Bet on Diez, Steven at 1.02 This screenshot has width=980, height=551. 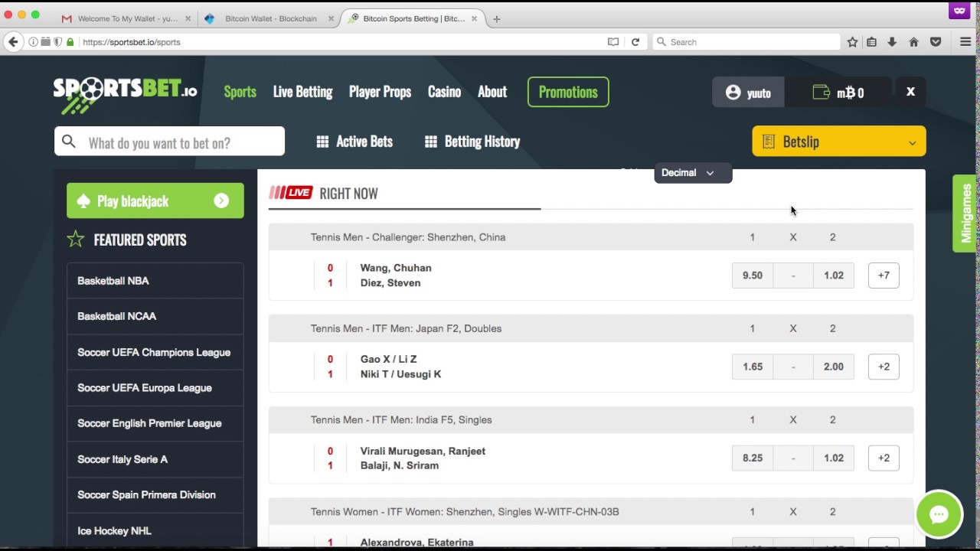834,275
